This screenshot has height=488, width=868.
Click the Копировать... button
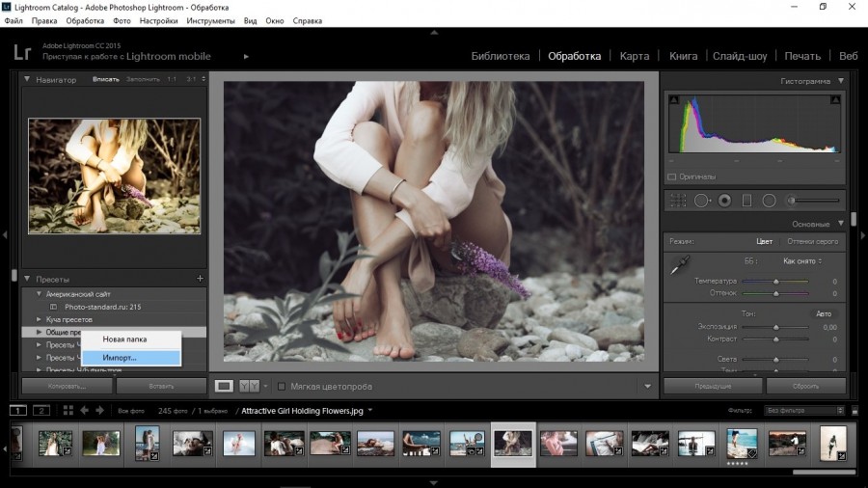click(x=67, y=386)
